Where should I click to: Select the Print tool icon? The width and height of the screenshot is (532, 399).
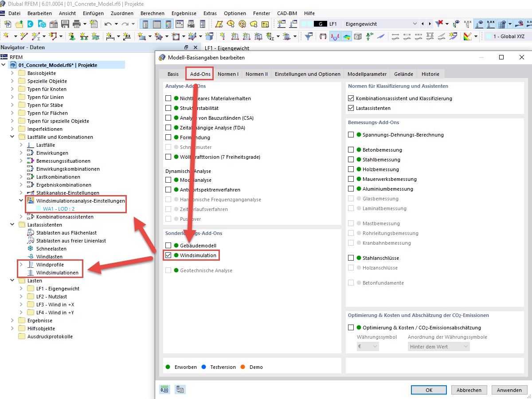click(76, 23)
